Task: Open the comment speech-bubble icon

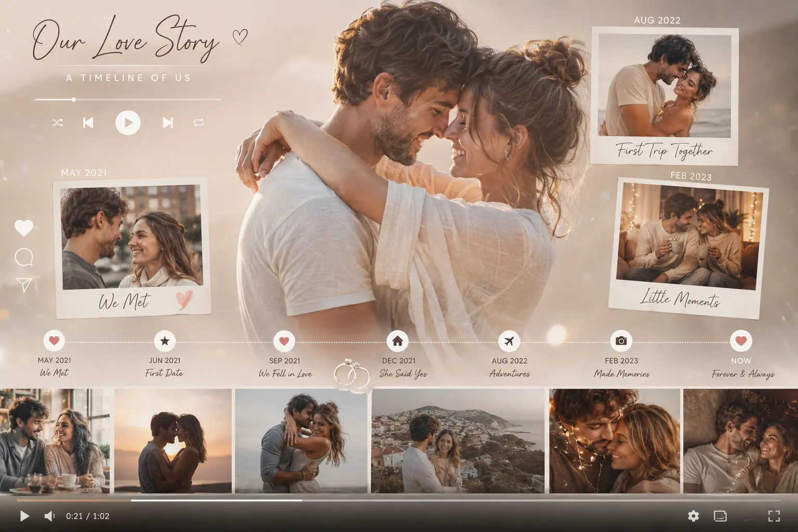Action: tap(24, 257)
